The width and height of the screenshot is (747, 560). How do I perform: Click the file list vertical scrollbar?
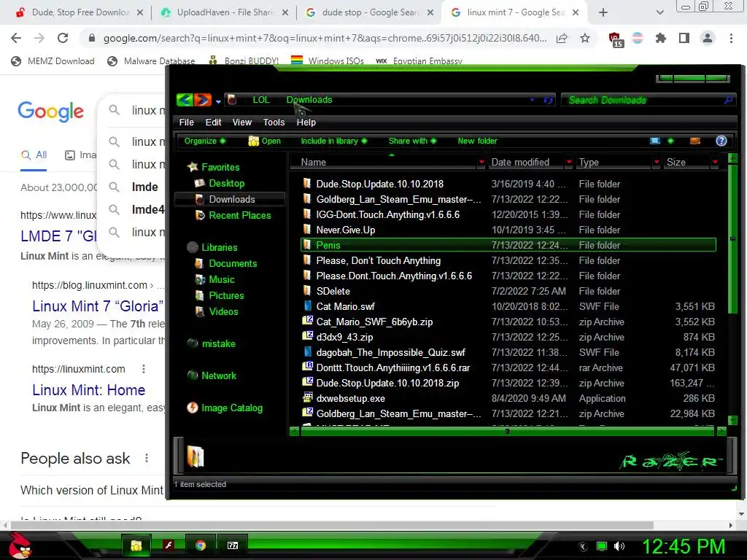(732, 238)
